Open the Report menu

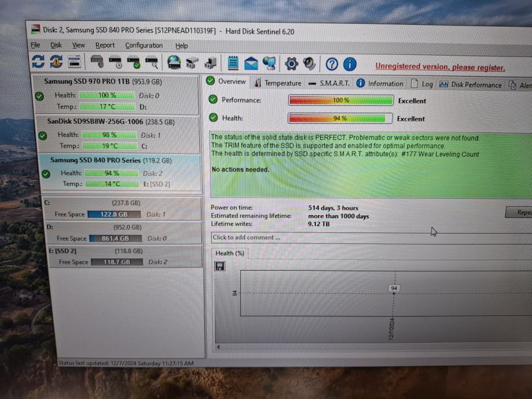(x=105, y=45)
